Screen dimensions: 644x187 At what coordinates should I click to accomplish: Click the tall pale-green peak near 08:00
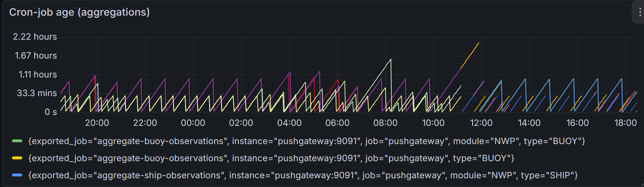(x=391, y=59)
